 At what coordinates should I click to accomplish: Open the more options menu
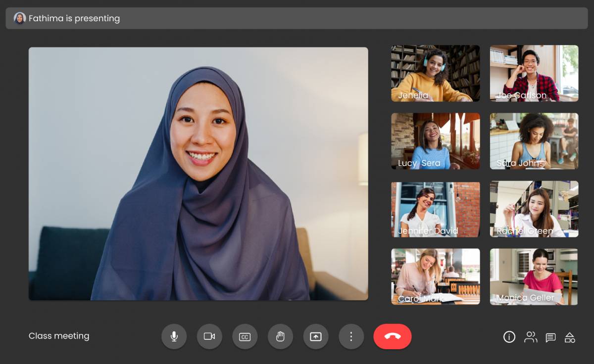[351, 336]
